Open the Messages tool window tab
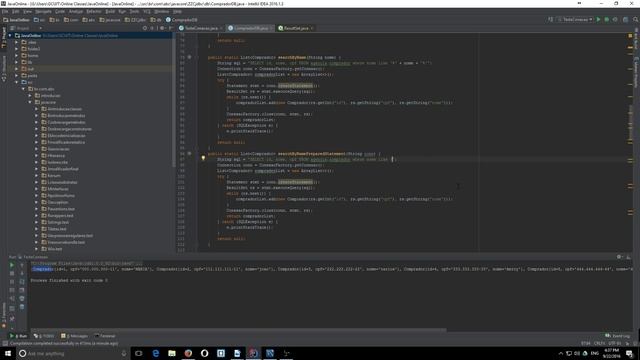This screenshot has width=640, height=360. pyautogui.click(x=74, y=336)
